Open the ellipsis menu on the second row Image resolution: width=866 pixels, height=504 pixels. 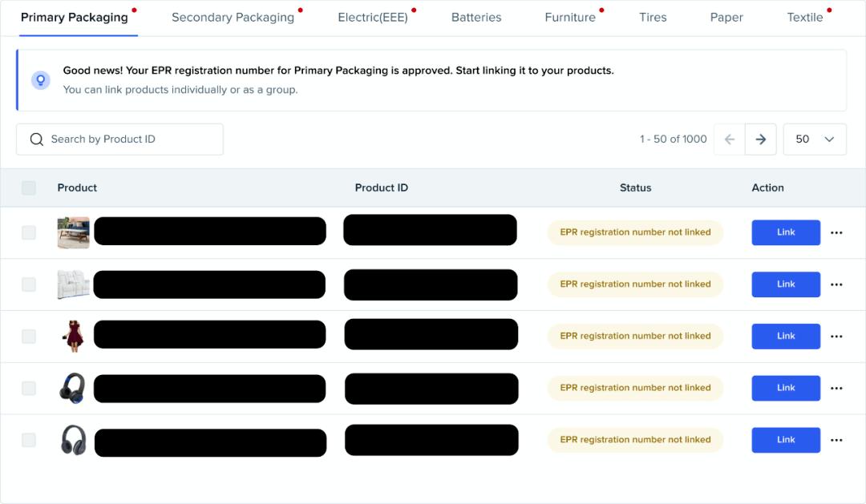click(837, 284)
